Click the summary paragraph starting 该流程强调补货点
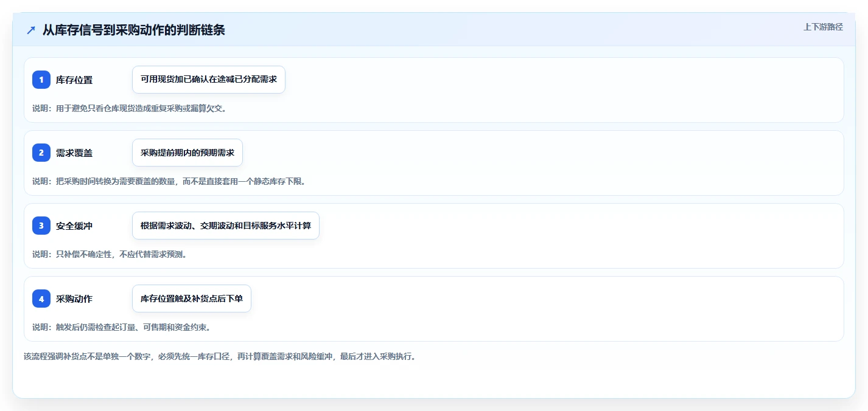This screenshot has height=411, width=868. coord(220,356)
